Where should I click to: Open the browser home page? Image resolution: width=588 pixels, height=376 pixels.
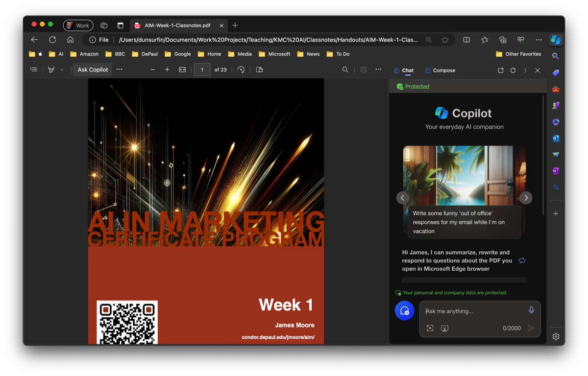pos(71,40)
